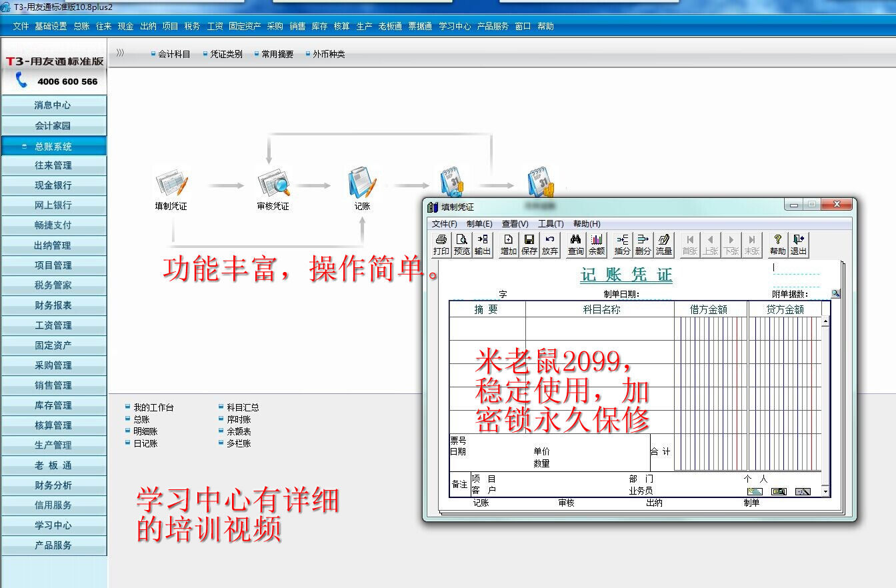Screen dimensions: 896x588
Task: Open the 明细账 link
Action: click(x=145, y=431)
